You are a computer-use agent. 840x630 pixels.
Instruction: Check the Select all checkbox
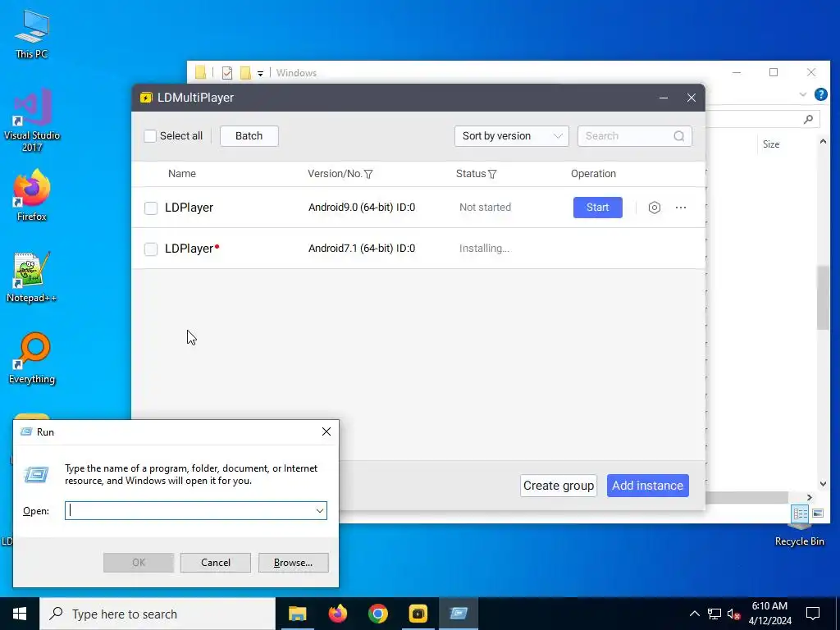[150, 136]
